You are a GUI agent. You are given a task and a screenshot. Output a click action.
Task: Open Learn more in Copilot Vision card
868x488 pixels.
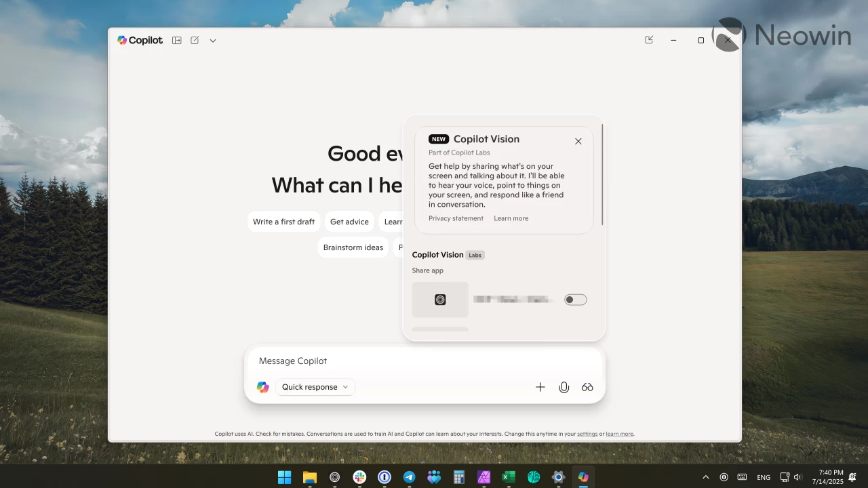coord(511,218)
